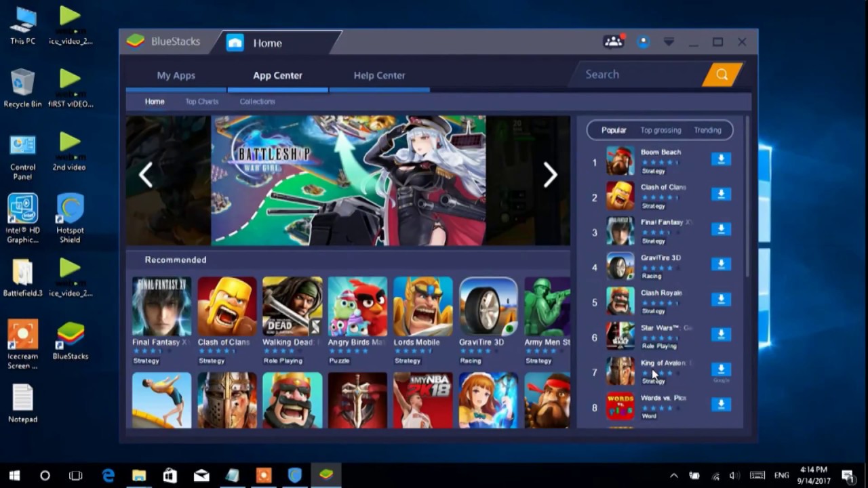Open Recycle Bin on desktop
The image size is (868, 488).
(22, 88)
